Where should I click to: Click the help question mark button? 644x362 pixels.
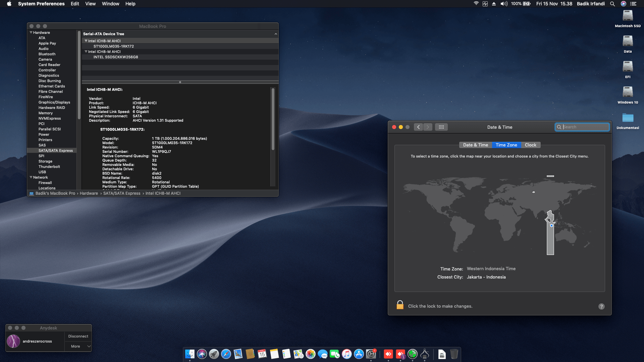601,306
